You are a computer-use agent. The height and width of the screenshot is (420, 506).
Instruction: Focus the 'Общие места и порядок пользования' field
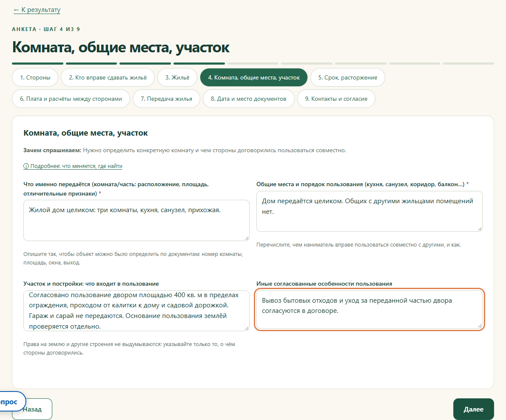369,211
